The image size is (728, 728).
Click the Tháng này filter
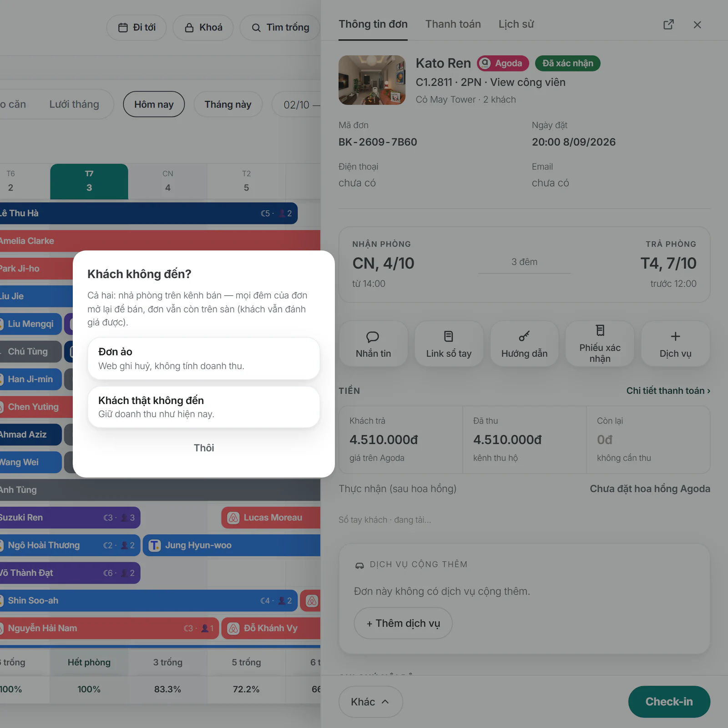(x=228, y=104)
